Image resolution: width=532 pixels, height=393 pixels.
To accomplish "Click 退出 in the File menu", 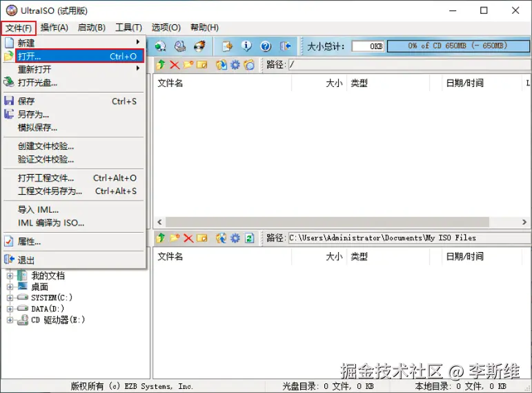I will 74,260.
